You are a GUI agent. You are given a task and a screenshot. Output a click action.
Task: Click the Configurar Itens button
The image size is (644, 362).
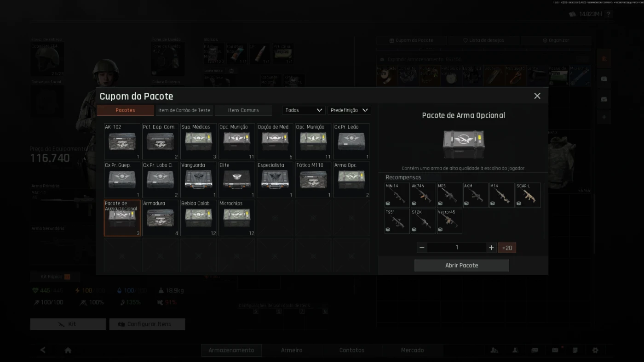pyautogui.click(x=147, y=324)
